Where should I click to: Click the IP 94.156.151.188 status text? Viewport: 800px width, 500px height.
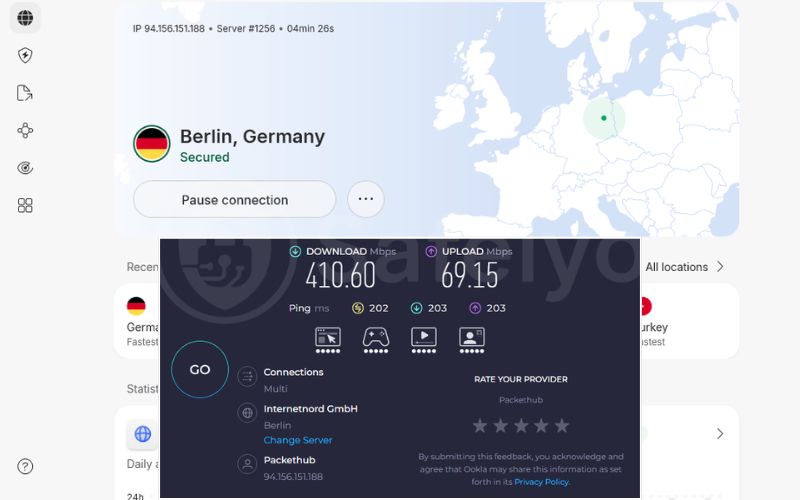tap(168, 29)
